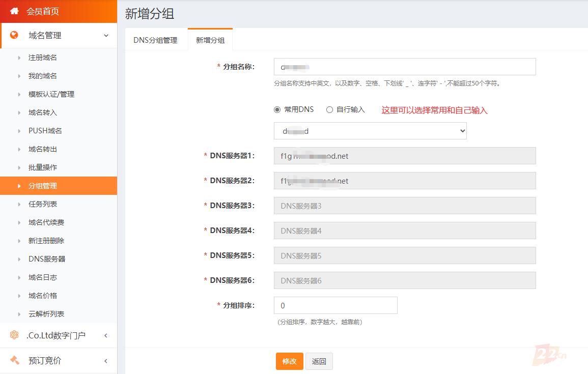Image resolution: width=588 pixels, height=374 pixels.
Task: Collapse the 域名管理 menu chevron
Action: (106, 36)
